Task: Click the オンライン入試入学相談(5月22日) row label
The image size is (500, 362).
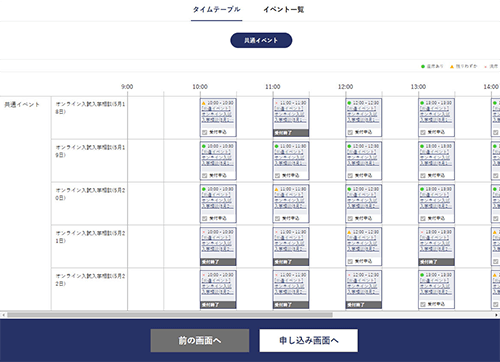Action: (90, 280)
